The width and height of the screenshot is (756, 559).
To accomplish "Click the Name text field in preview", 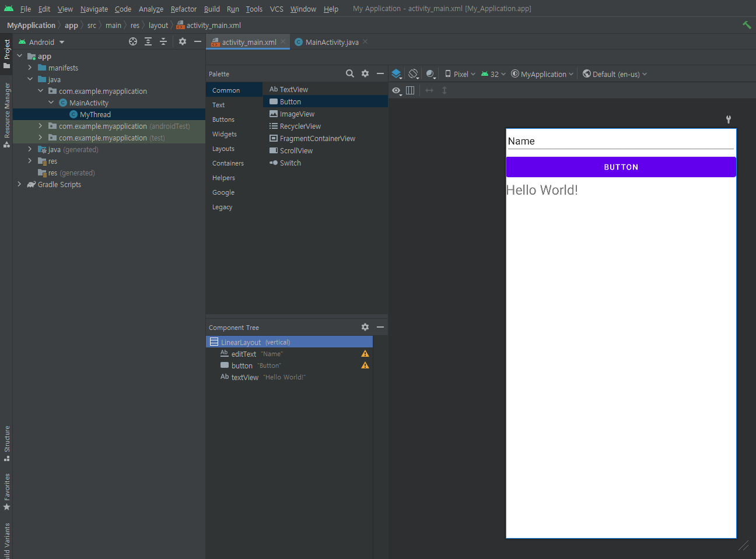I will point(621,142).
